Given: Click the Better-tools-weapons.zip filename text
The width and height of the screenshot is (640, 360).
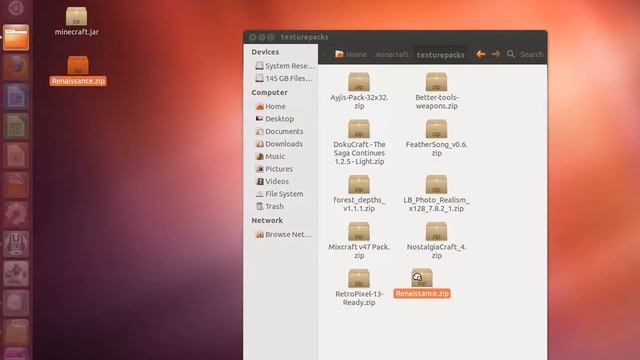Looking at the screenshot, I should click(436, 102).
